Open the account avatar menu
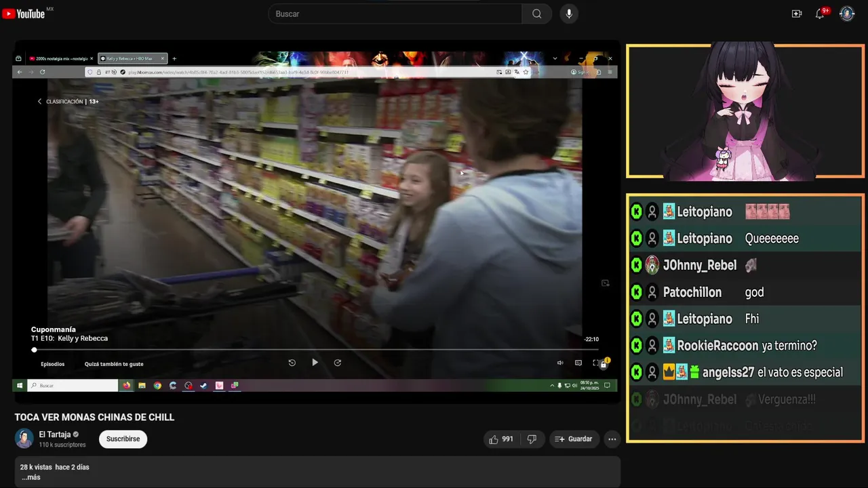 coord(847,14)
